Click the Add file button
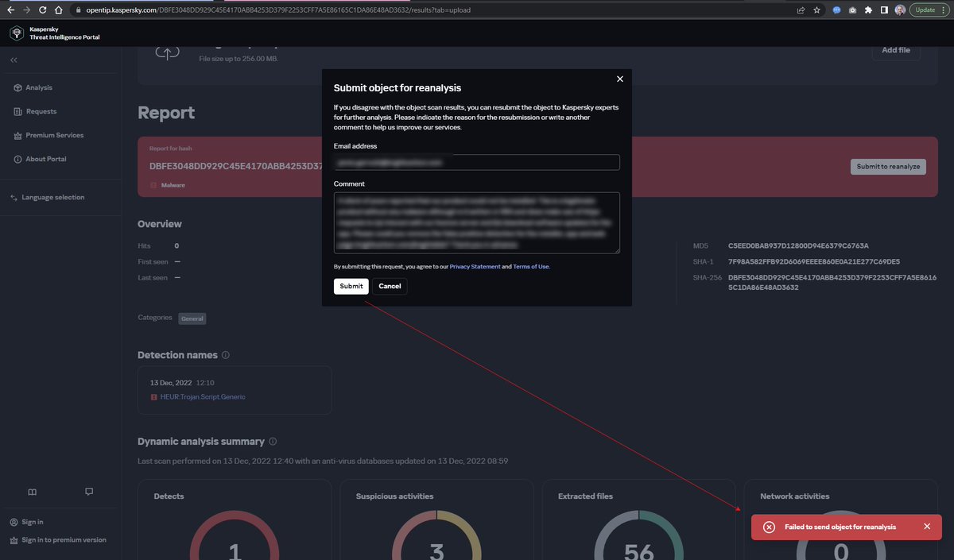The width and height of the screenshot is (954, 560). pos(896,50)
